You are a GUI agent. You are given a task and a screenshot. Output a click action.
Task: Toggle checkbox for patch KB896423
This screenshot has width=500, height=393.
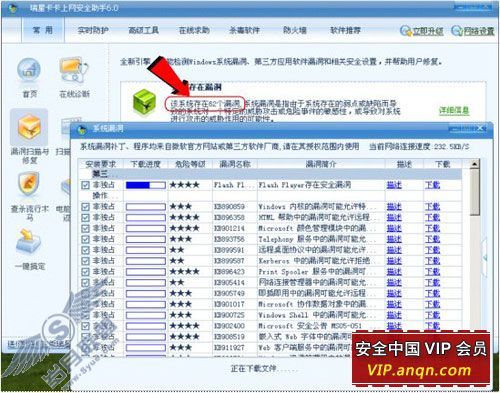point(85,272)
